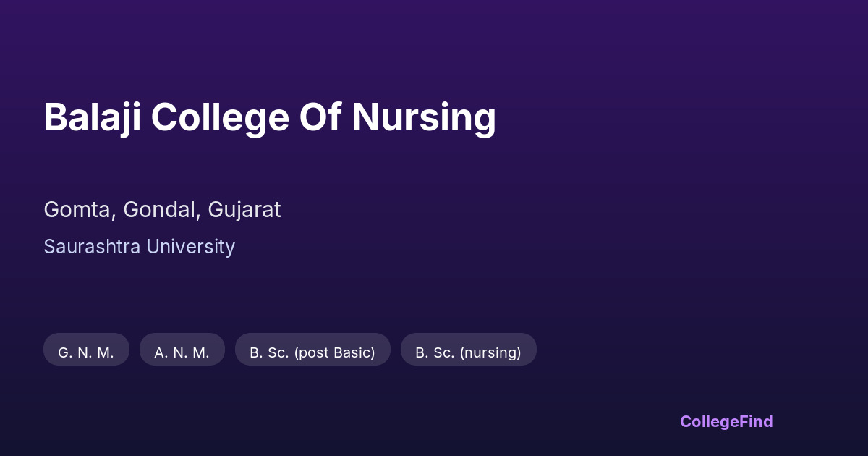Viewport: 868px width, 456px height.
Task: Click the word College in the main title
Action: coord(220,117)
